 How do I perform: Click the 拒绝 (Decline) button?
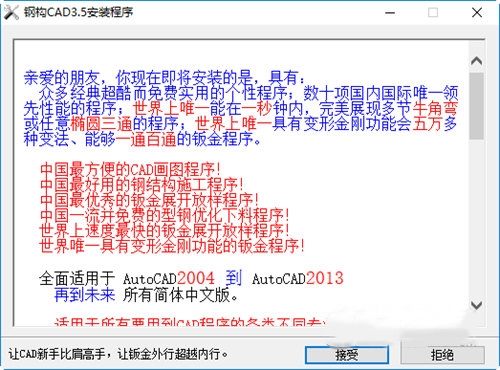pyautogui.click(x=442, y=355)
